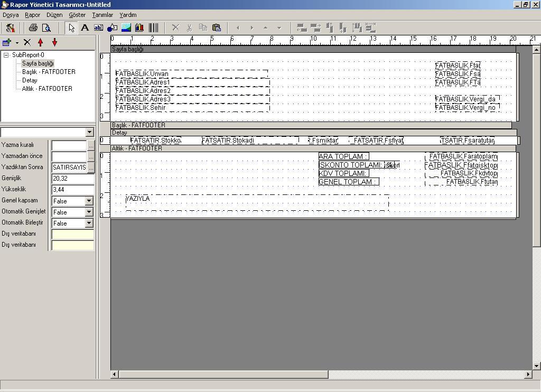Select the image insert tool

(x=126, y=28)
